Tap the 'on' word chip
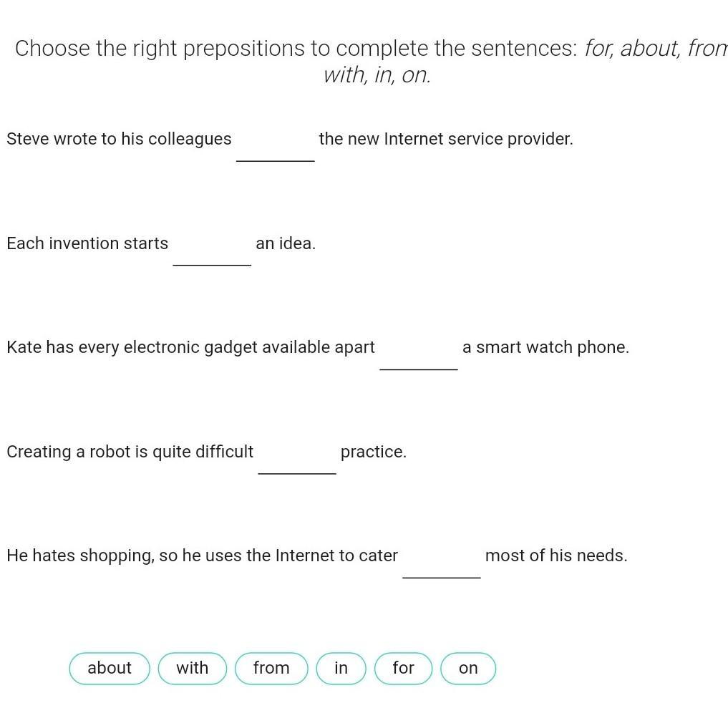 468,668
